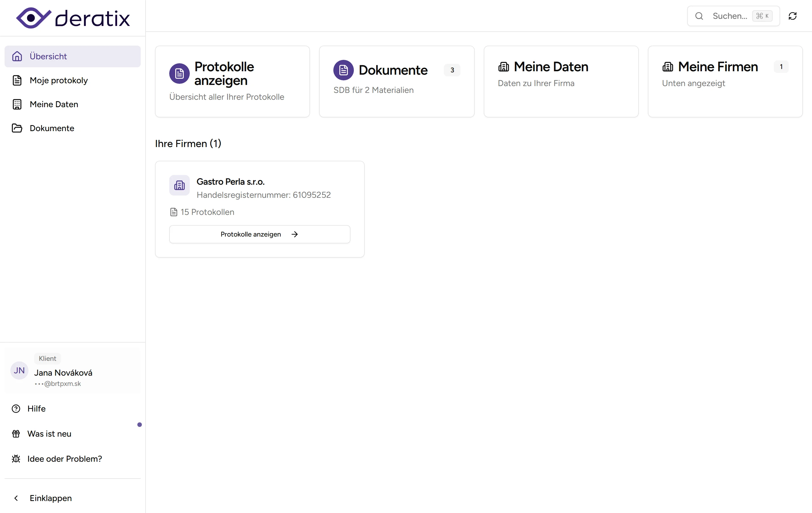
Task: Click the 15 Protokollen count label
Action: [207, 212]
